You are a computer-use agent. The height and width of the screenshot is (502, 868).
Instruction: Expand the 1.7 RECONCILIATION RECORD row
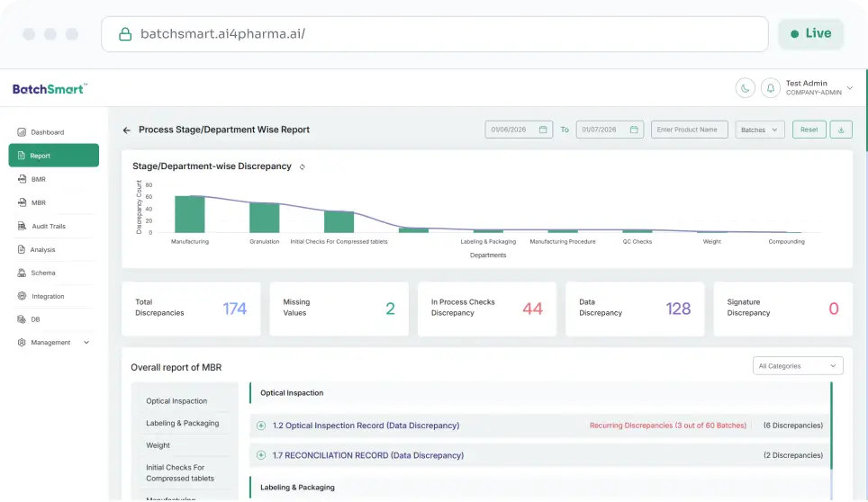click(261, 455)
